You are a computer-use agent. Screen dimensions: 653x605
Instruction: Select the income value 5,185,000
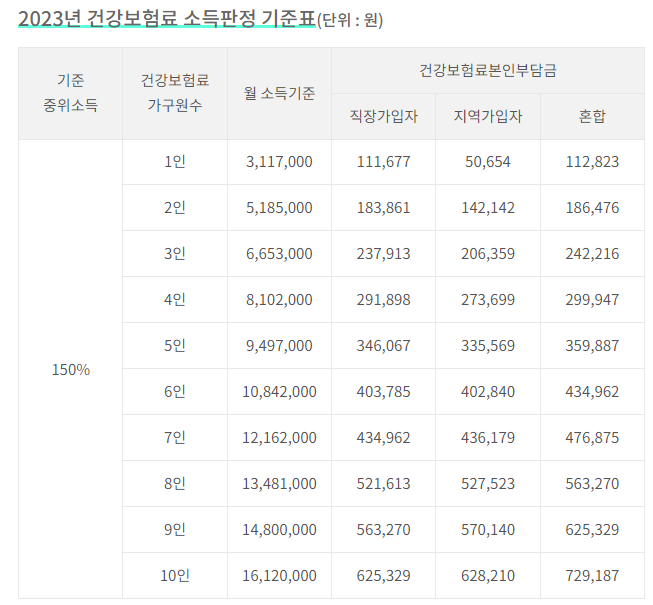(279, 207)
